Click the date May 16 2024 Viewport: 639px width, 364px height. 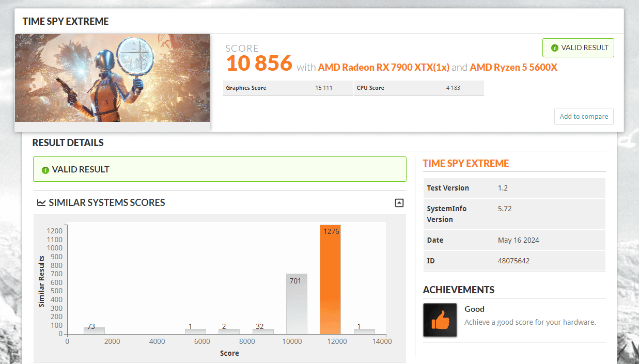(518, 240)
